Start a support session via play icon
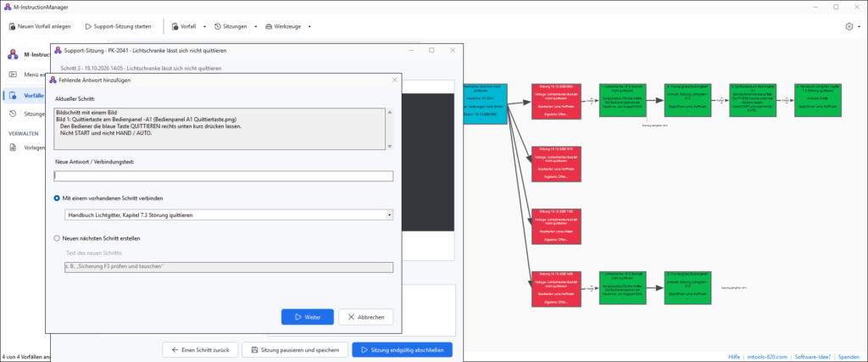 pos(88,26)
